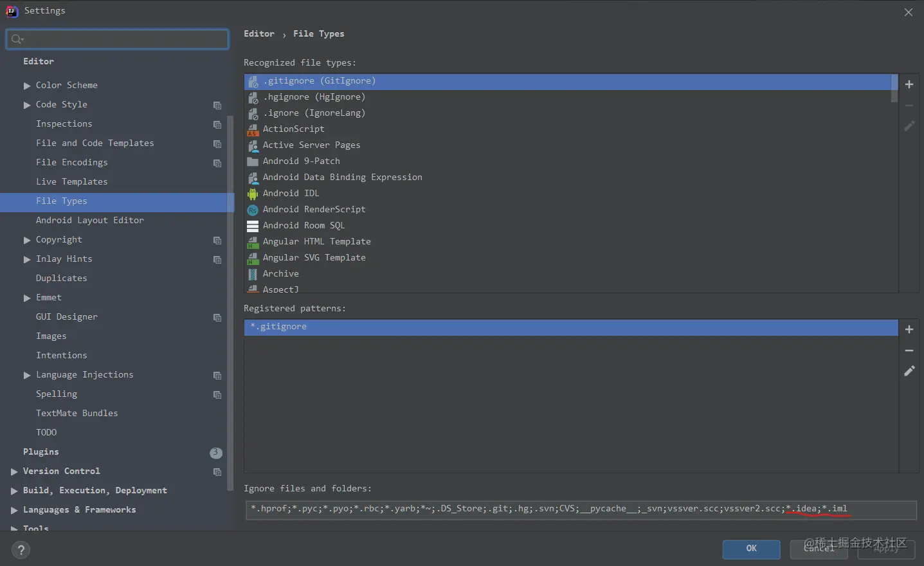Add a new registered pattern

point(909,329)
